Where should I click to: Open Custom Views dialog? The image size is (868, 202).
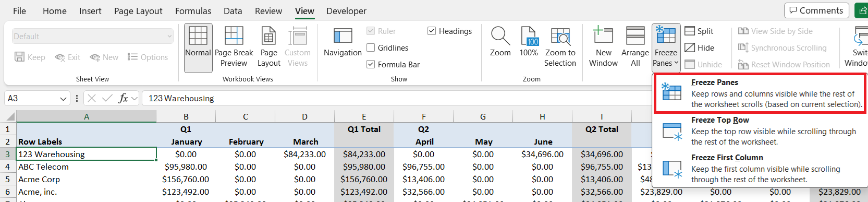coord(298,47)
